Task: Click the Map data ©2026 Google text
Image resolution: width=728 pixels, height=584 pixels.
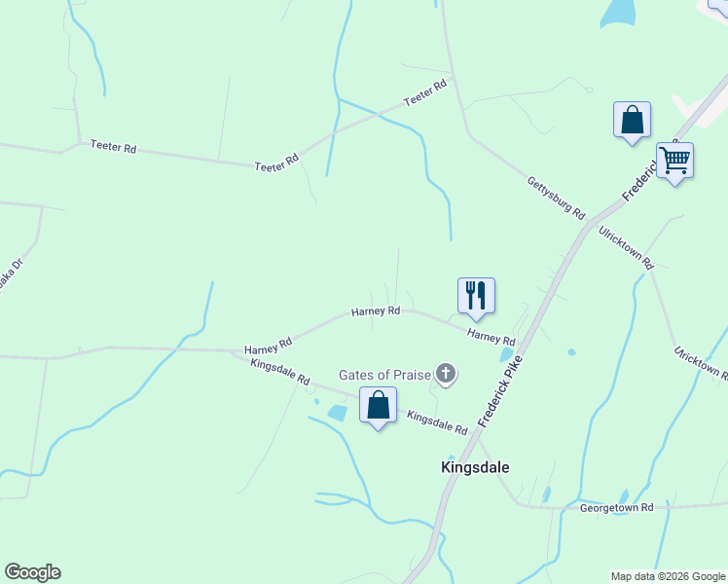Action: (668, 576)
